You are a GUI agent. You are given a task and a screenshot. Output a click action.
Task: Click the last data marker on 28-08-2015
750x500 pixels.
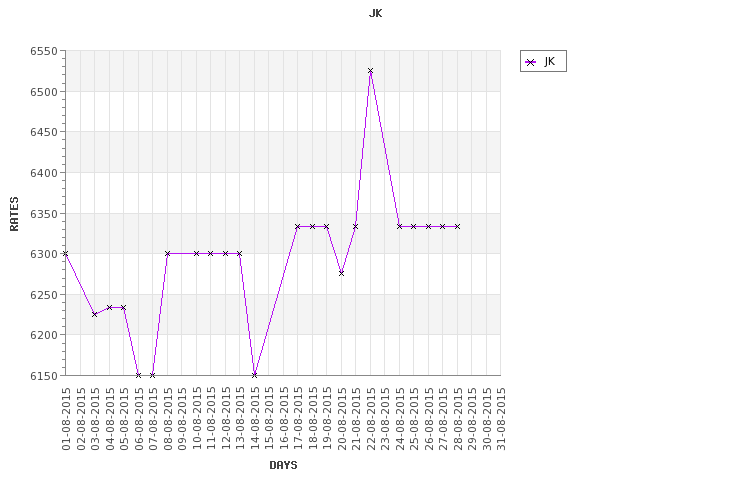point(457,226)
